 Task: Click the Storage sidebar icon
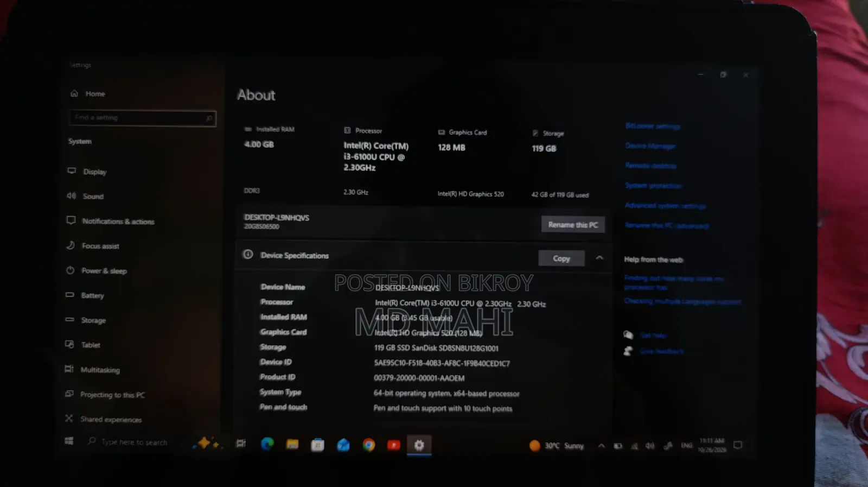tap(69, 320)
